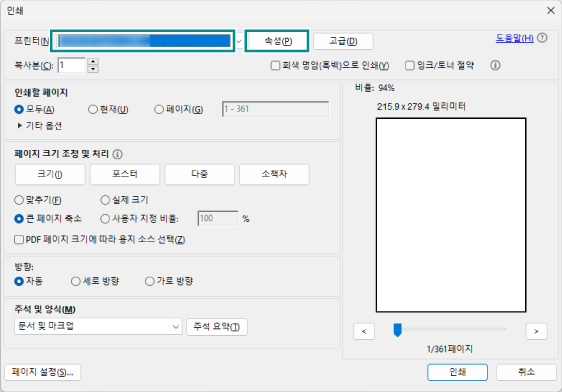Viewport: 562px width, 392px height.
Task: Open 고급(D) advanced settings
Action: click(x=343, y=41)
